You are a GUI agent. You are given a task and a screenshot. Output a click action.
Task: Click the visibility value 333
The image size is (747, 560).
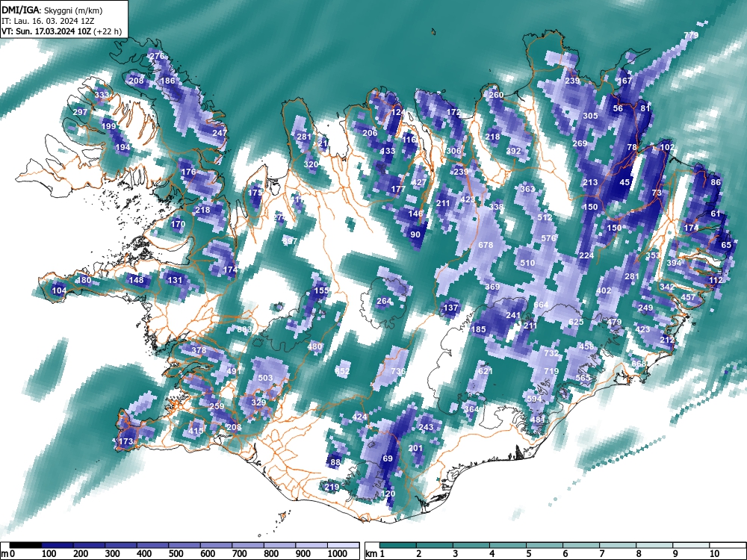tap(102, 95)
